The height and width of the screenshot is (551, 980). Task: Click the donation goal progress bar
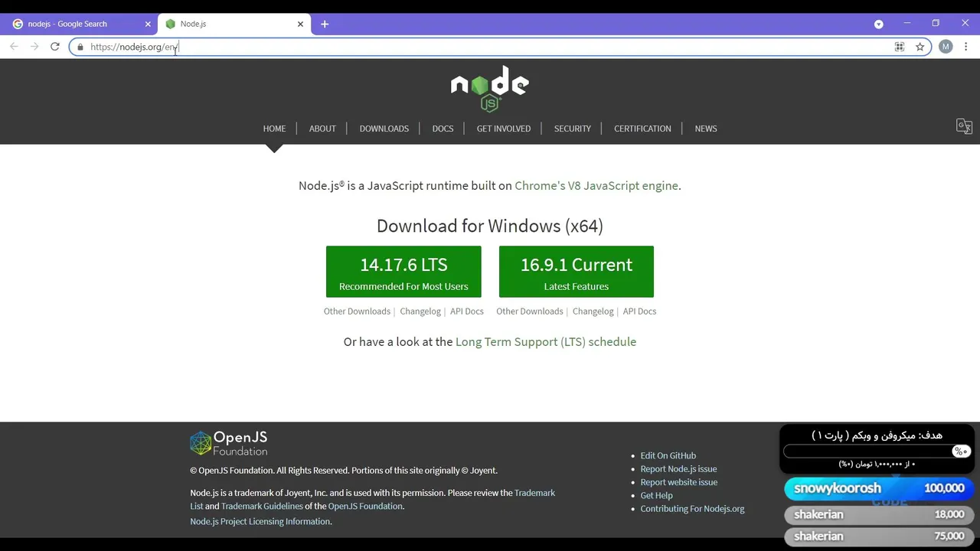point(877,452)
